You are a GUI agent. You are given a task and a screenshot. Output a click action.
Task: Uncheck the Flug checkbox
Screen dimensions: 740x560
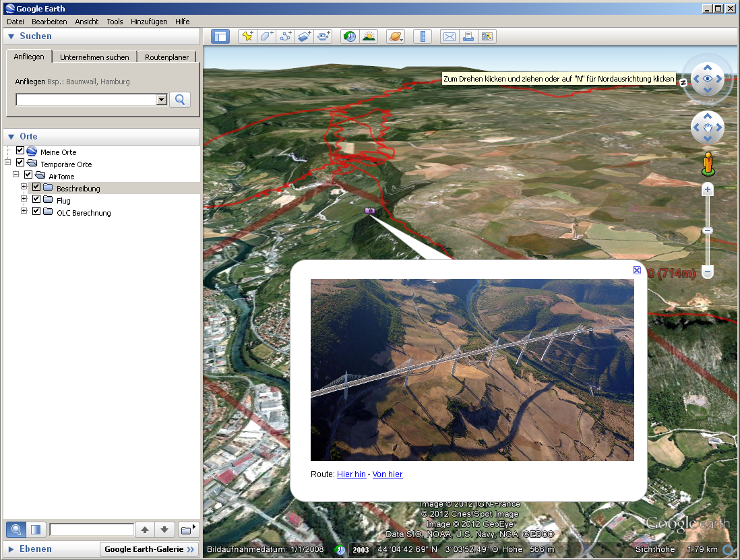pyautogui.click(x=36, y=199)
